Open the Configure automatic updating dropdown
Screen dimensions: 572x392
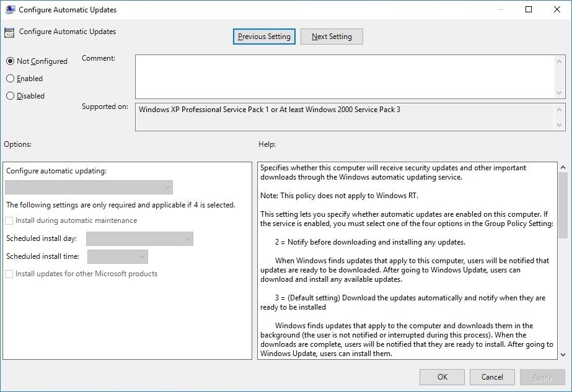tap(89, 187)
